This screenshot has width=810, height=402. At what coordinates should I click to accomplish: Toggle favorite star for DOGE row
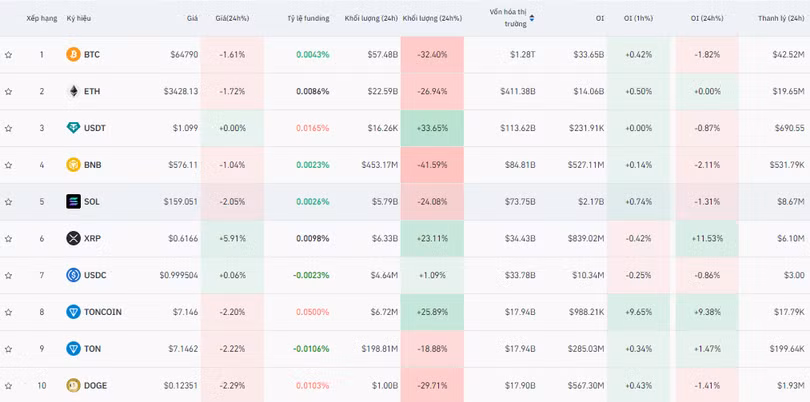(x=8, y=385)
